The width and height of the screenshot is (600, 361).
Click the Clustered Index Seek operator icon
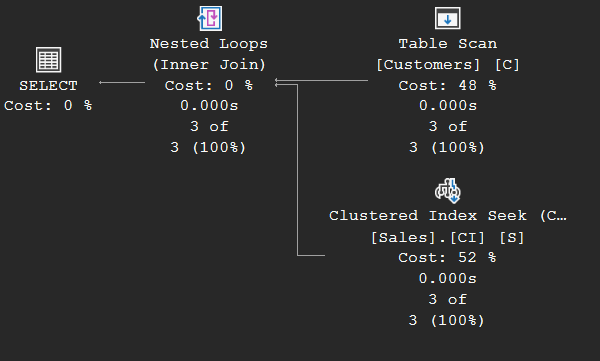(x=448, y=190)
